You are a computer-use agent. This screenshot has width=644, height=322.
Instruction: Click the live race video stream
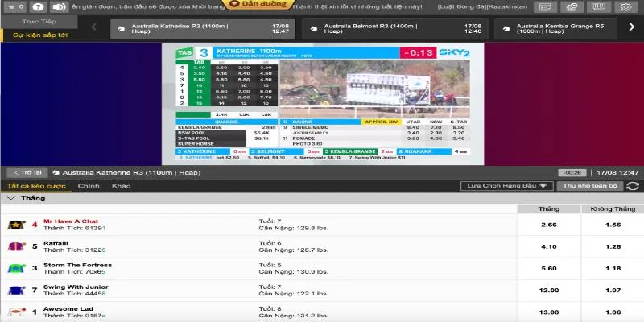click(323, 104)
